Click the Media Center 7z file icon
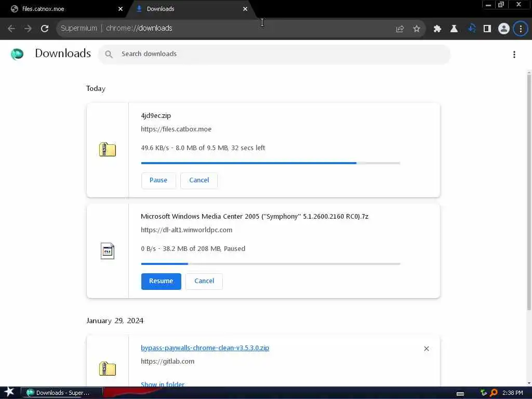 pos(108,251)
